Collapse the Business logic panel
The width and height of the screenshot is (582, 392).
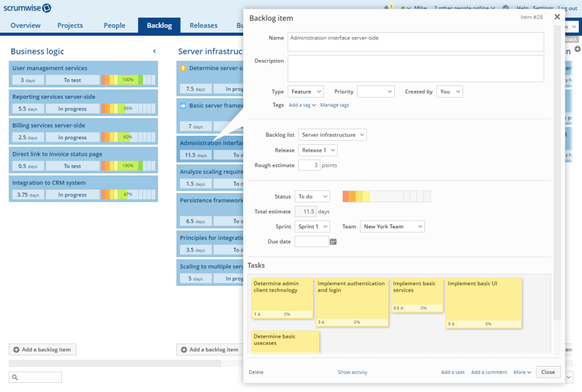pos(154,51)
